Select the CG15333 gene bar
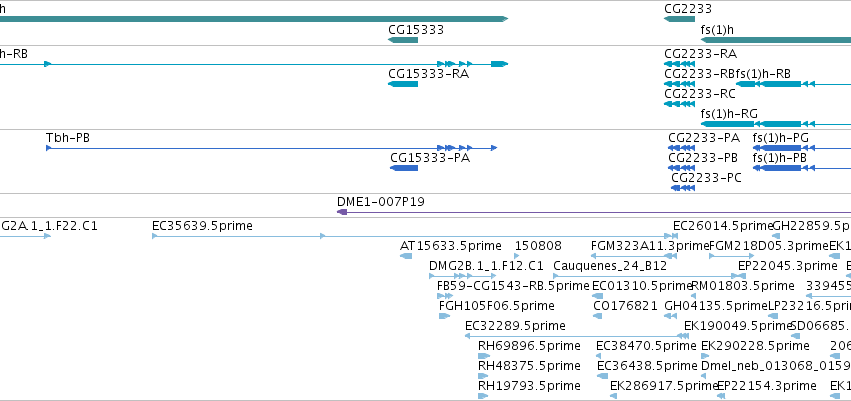Image resolution: width=851 pixels, height=401 pixels. (x=403, y=40)
